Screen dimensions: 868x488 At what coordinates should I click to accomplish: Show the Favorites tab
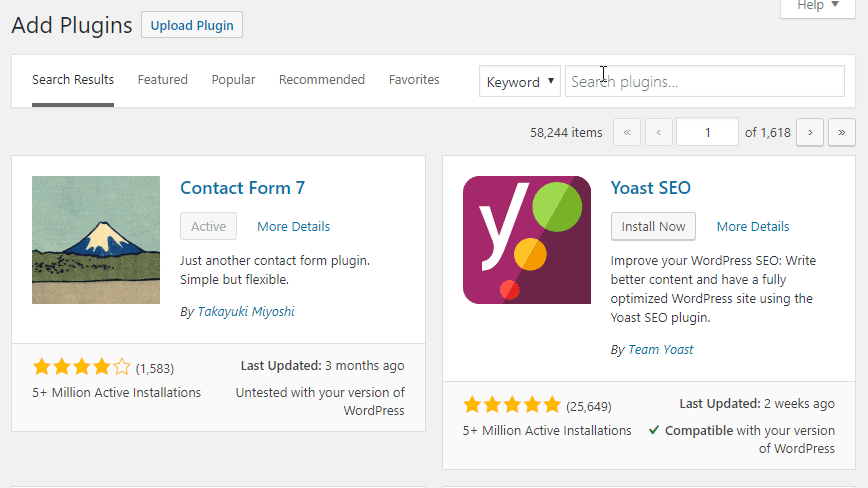pos(414,80)
